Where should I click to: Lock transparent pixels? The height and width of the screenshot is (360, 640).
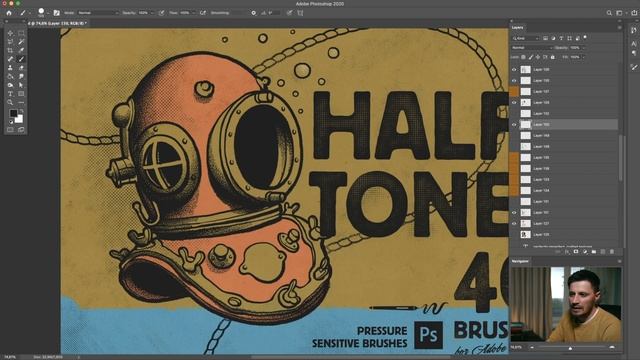pos(524,57)
